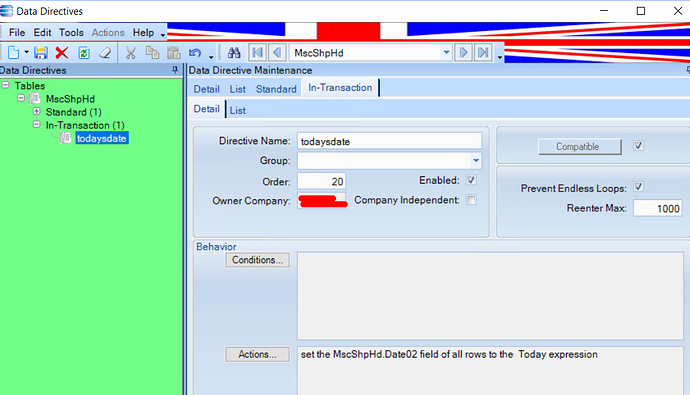This screenshot has height=395, width=690.
Task: Open the edit toolbar overflow arrow
Action: (211, 57)
